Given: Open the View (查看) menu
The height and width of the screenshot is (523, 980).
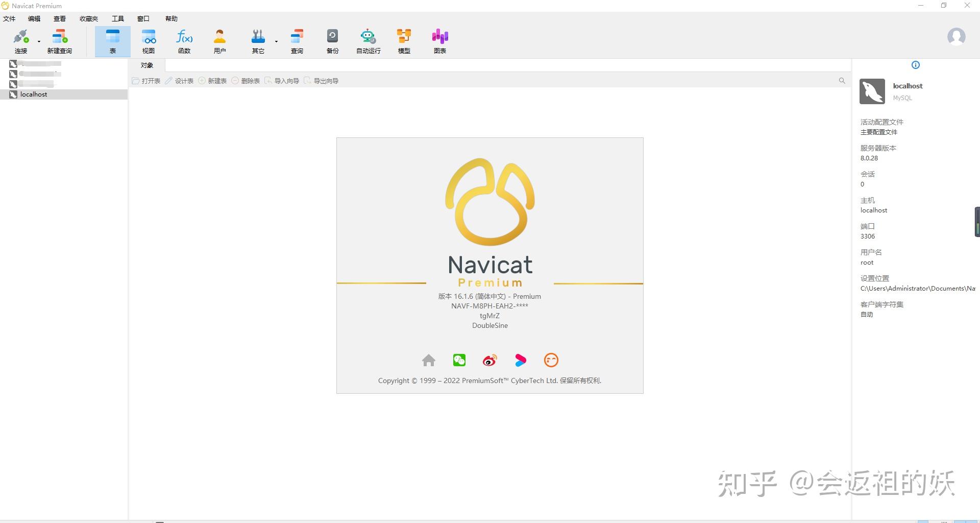Looking at the screenshot, I should click(x=60, y=18).
